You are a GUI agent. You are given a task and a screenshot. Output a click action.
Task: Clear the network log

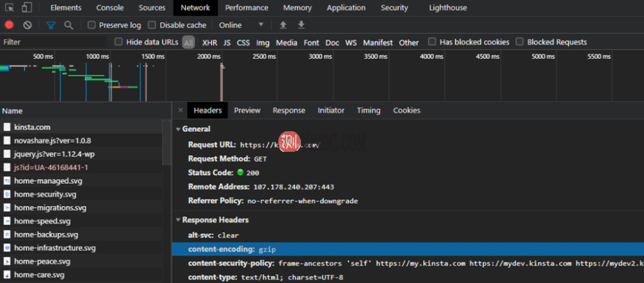tap(28, 25)
